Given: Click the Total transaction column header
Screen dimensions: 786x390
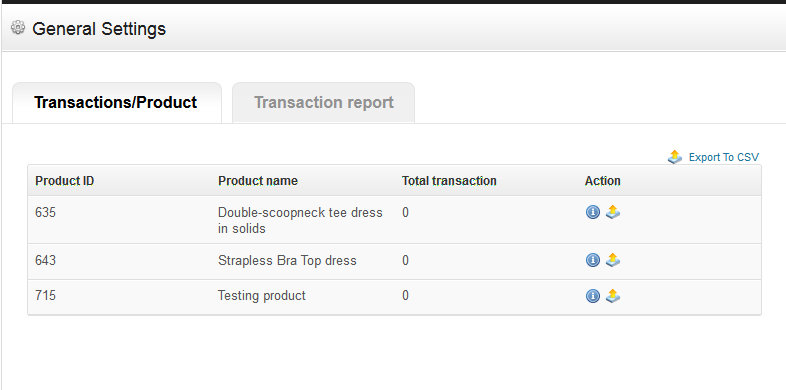Looking at the screenshot, I should click(x=449, y=181).
